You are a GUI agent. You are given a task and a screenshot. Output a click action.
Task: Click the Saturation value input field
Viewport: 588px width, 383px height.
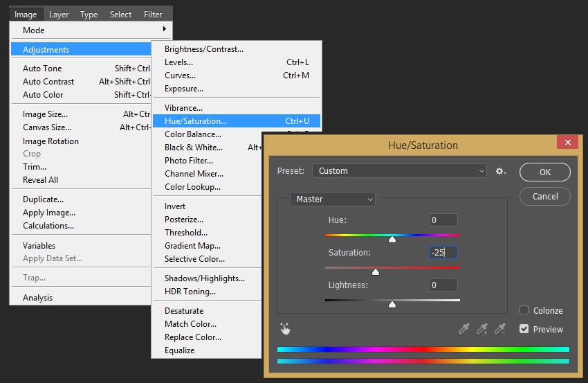click(x=443, y=253)
